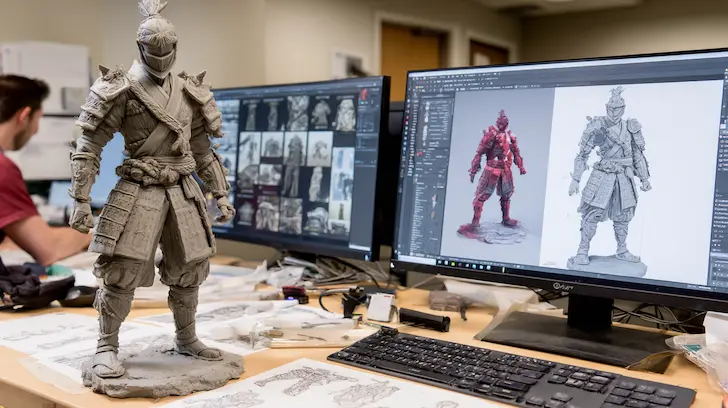728x408 pixels.
Task: Select the center reference image in the thumbnail grid
Action: point(296,165)
